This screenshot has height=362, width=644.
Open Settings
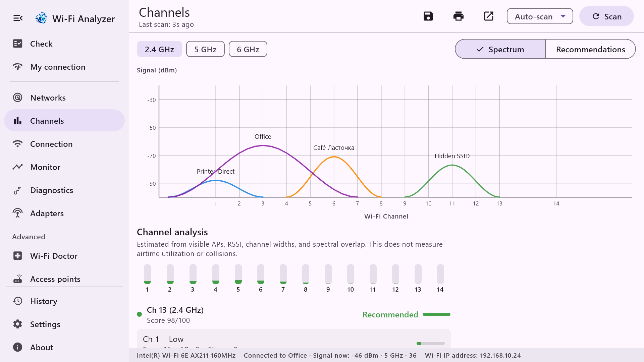click(x=64, y=324)
